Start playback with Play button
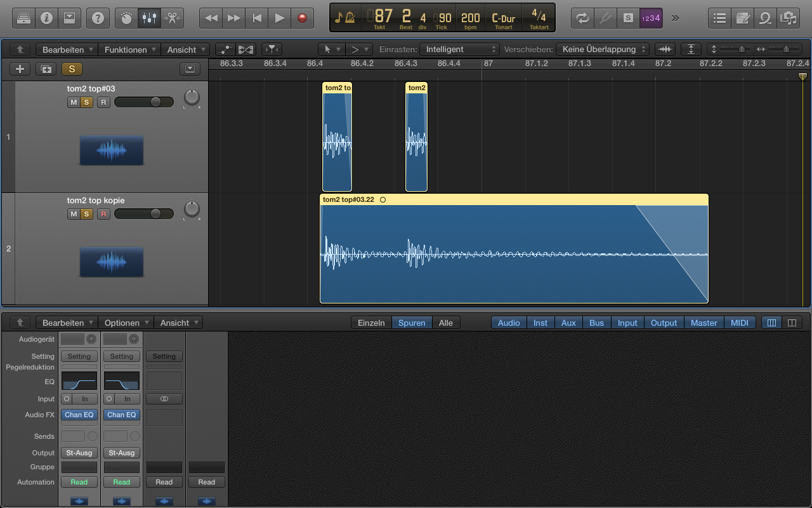812x508 pixels. 280,18
